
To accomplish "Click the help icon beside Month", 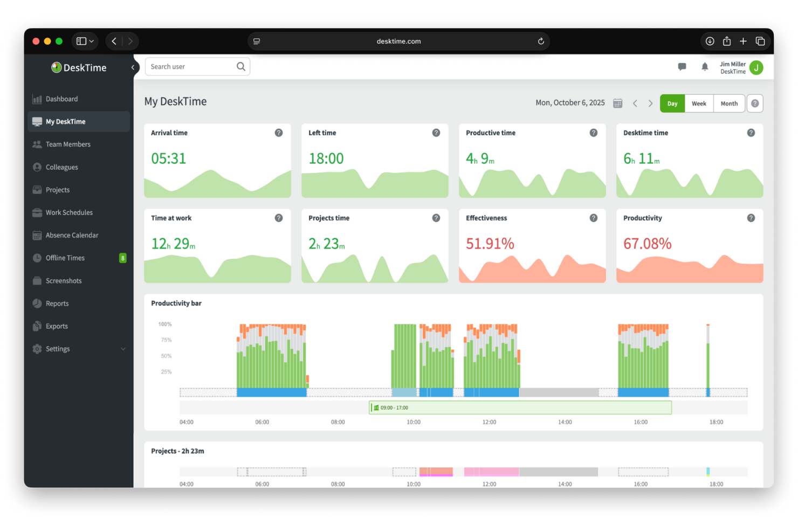I will point(755,103).
